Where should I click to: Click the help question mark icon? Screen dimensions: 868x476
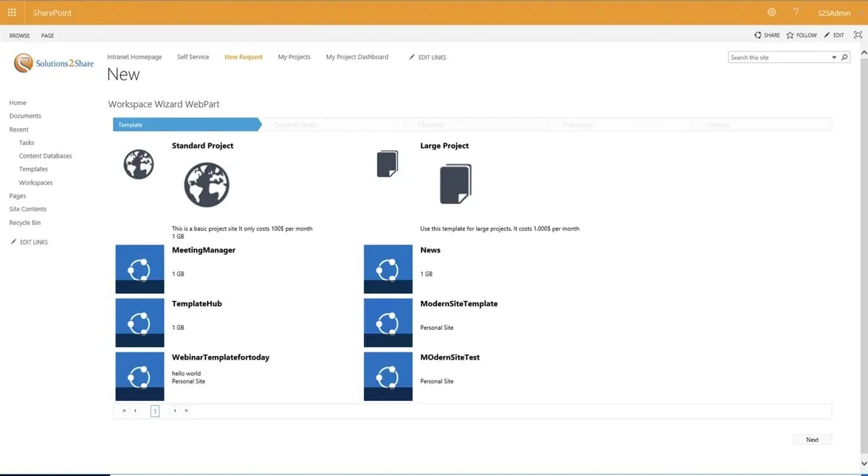796,12
